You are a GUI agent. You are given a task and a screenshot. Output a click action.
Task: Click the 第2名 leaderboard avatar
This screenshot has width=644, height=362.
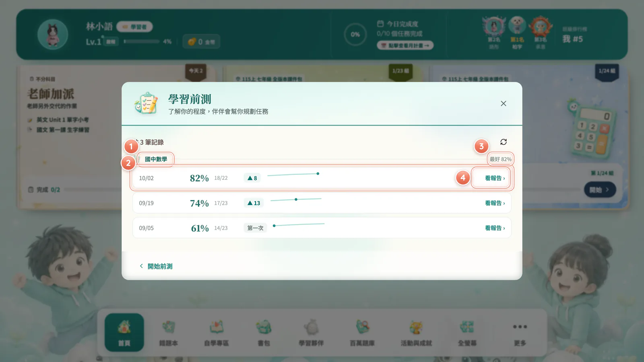[x=494, y=26]
